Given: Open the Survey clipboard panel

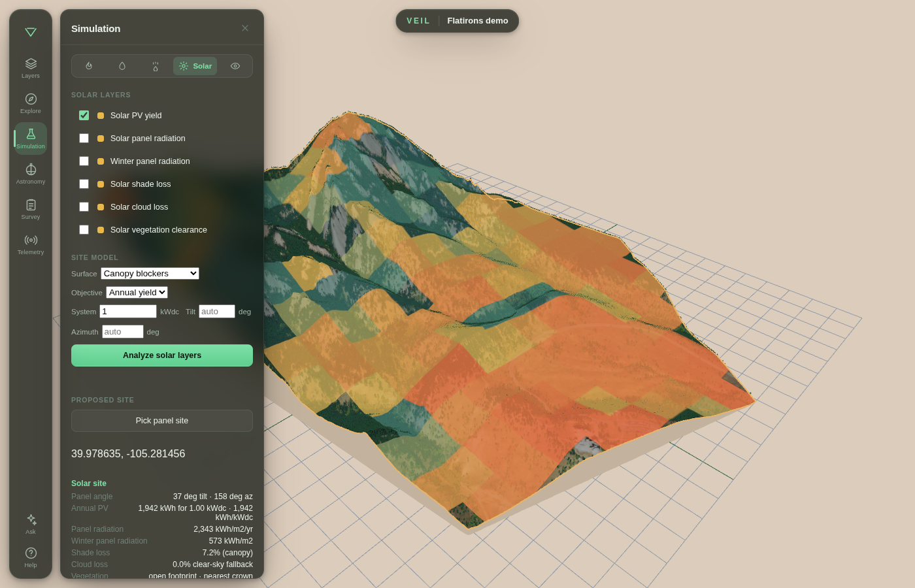Looking at the screenshot, I should pos(31,209).
